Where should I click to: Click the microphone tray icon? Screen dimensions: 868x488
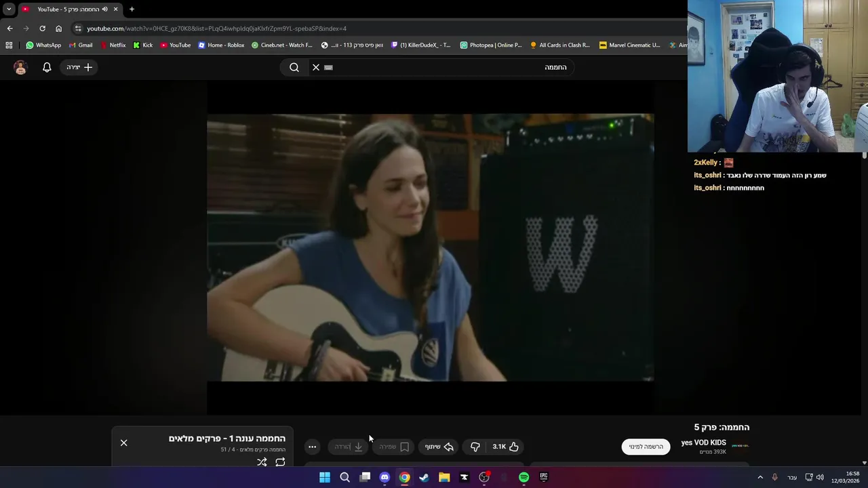coord(774,477)
